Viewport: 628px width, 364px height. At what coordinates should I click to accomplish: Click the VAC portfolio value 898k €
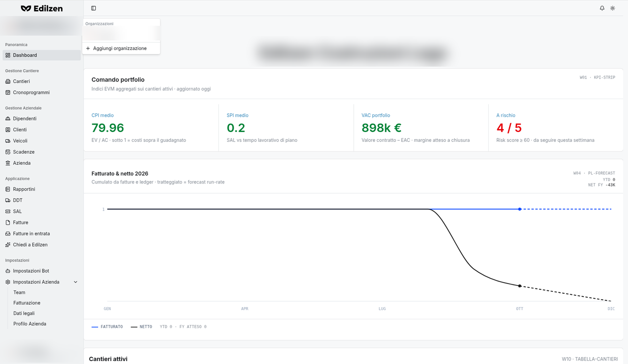382,128
